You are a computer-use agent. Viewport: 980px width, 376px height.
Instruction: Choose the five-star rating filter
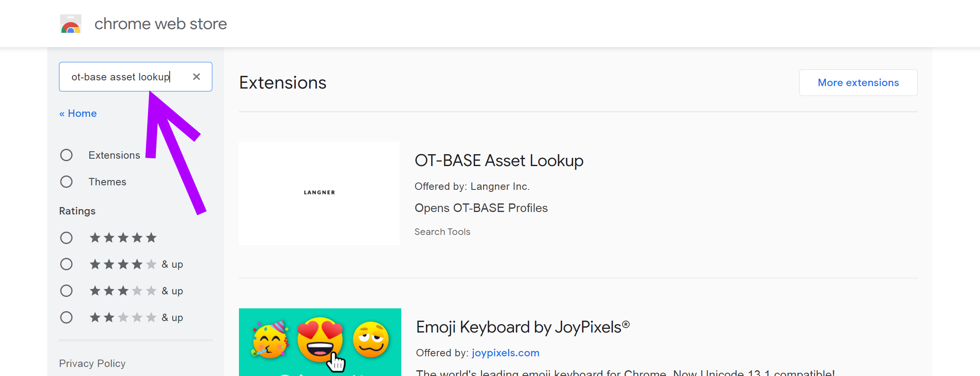[x=66, y=238]
